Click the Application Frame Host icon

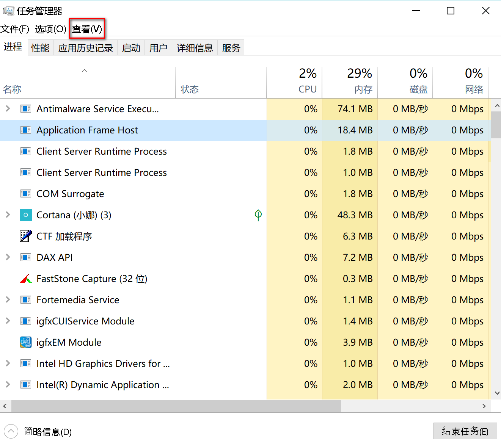click(25, 130)
